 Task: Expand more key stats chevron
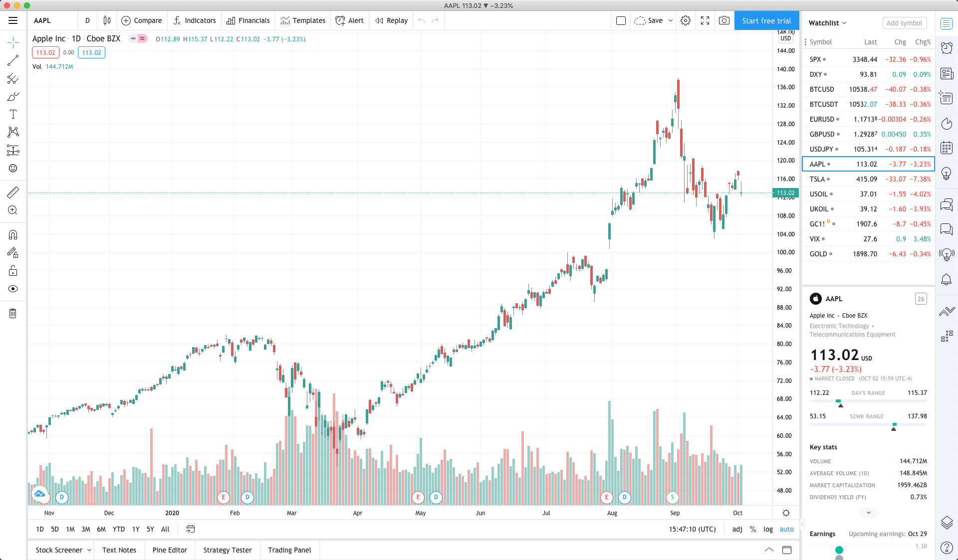pos(868,513)
